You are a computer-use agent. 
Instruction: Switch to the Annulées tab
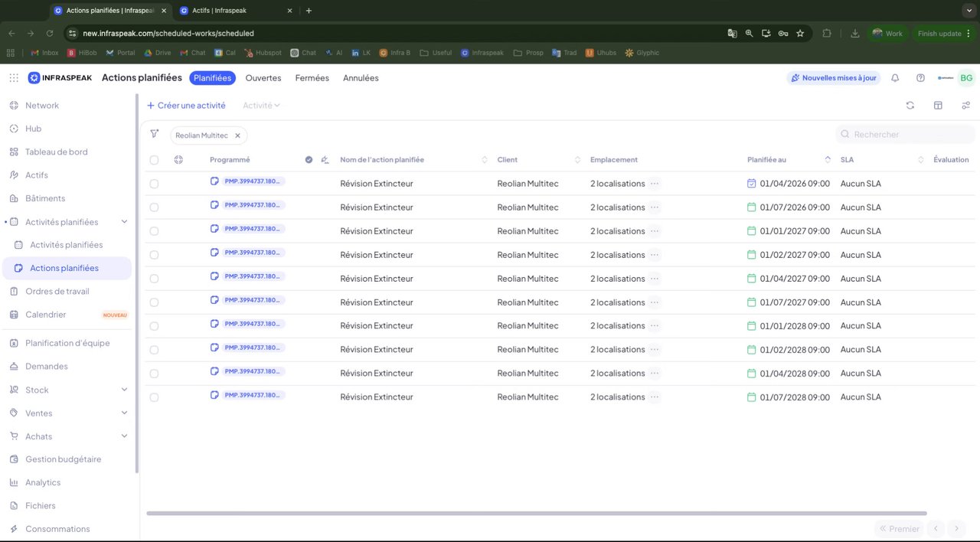(x=361, y=78)
